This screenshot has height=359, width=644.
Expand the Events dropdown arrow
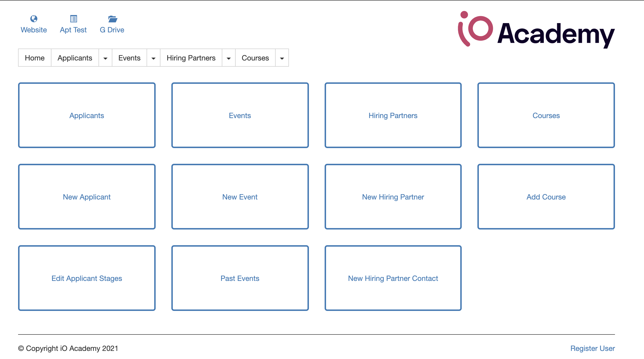153,58
